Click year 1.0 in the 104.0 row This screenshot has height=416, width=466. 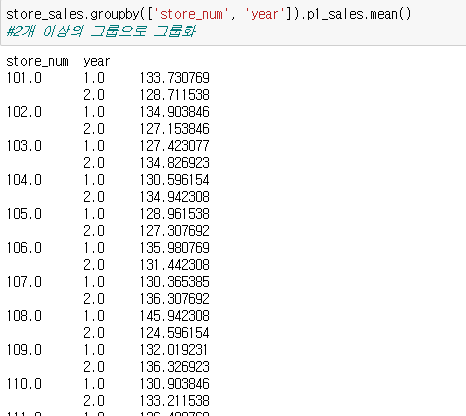pos(94,180)
